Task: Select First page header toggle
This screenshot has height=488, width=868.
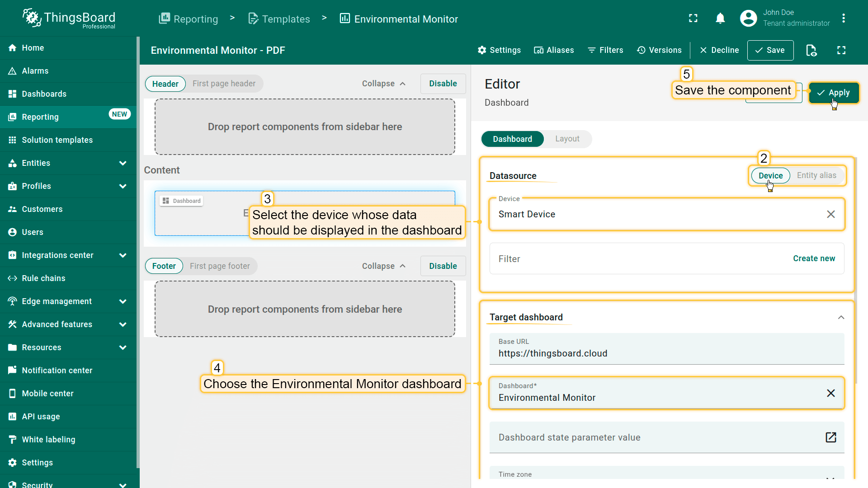Action: coord(224,84)
